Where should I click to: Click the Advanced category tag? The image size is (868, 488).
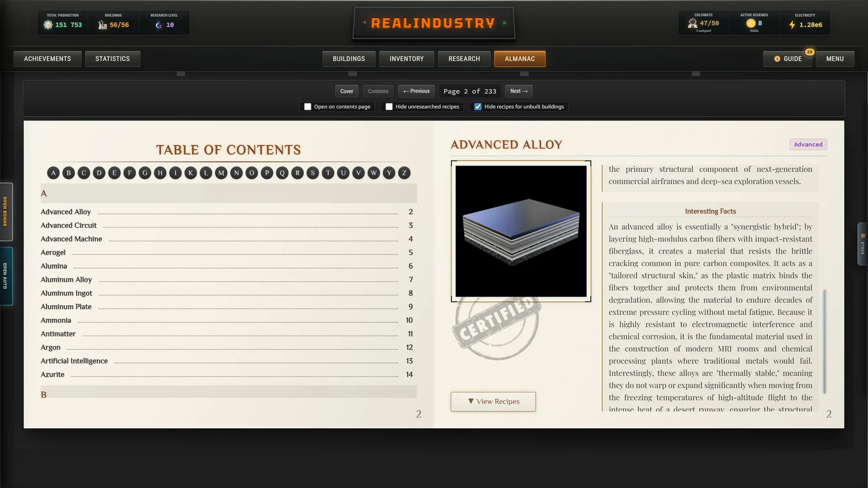pyautogui.click(x=808, y=144)
